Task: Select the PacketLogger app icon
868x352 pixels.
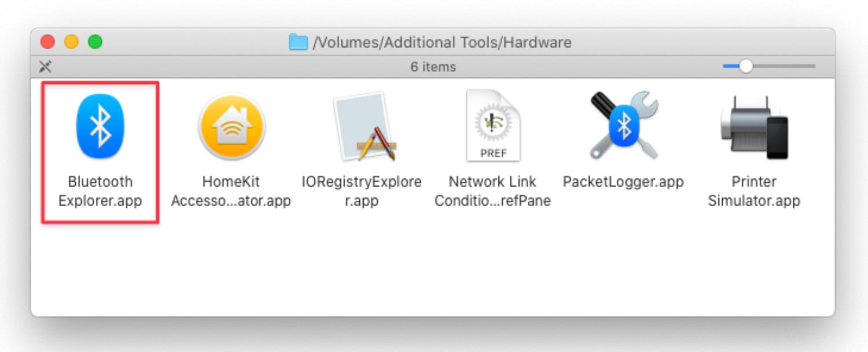Action: pyautogui.click(x=623, y=126)
